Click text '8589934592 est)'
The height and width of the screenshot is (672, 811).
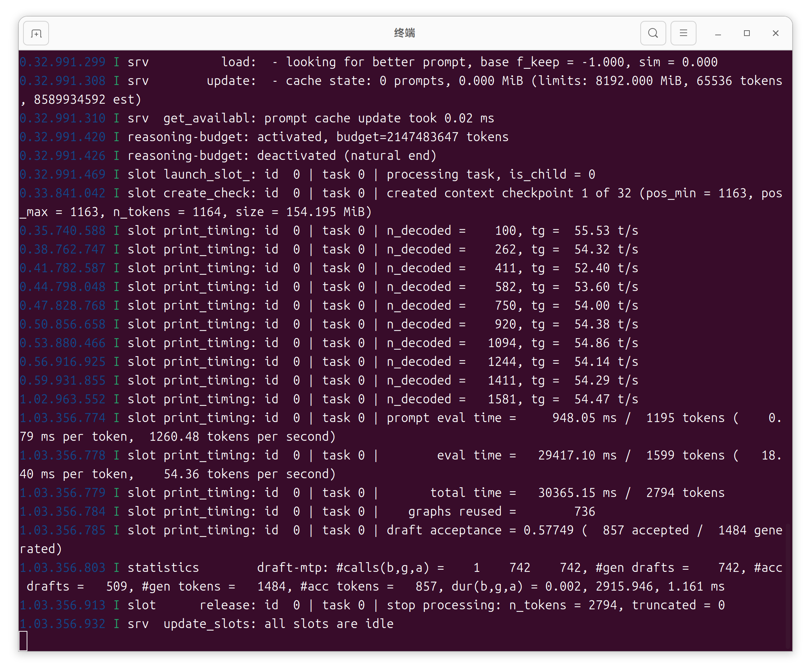pyautogui.click(x=88, y=100)
